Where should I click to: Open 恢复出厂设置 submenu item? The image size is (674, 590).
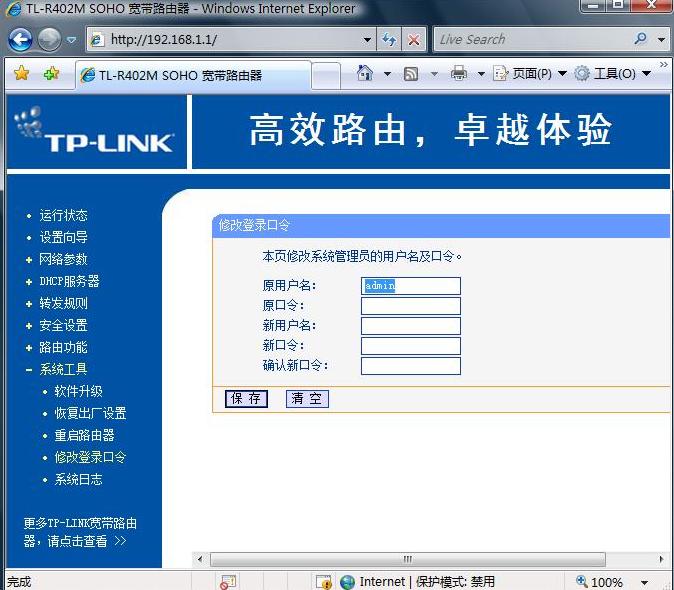pyautogui.click(x=91, y=413)
